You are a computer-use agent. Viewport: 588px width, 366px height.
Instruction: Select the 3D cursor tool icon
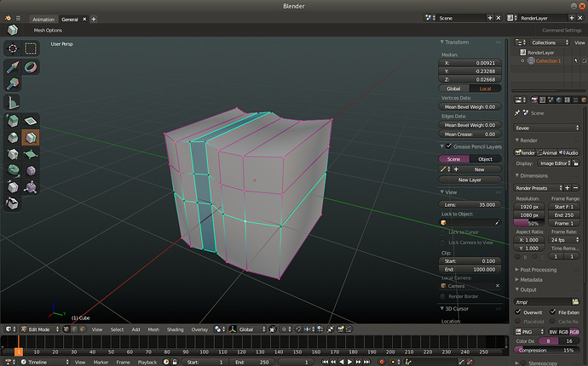click(13, 49)
